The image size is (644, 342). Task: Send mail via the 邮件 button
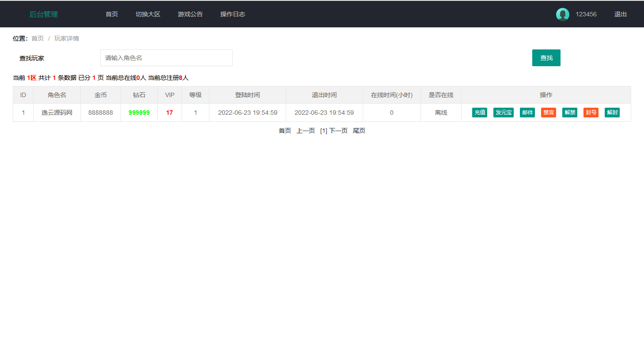click(x=527, y=113)
